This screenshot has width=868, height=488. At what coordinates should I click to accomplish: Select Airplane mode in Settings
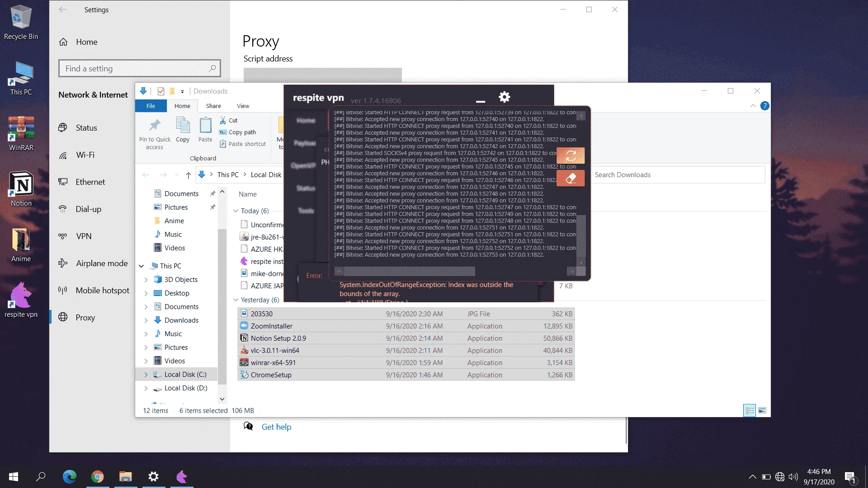[93, 263]
